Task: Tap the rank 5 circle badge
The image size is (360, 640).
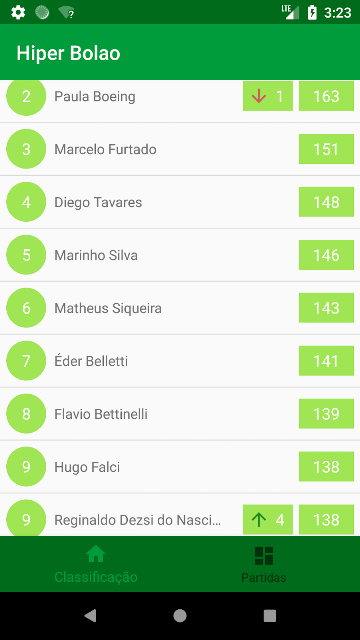Action: point(26,255)
